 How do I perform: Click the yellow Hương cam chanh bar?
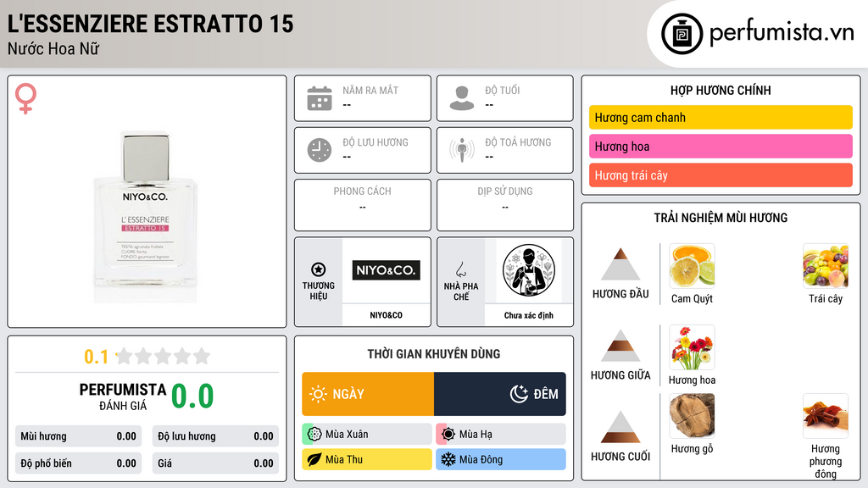[721, 117]
